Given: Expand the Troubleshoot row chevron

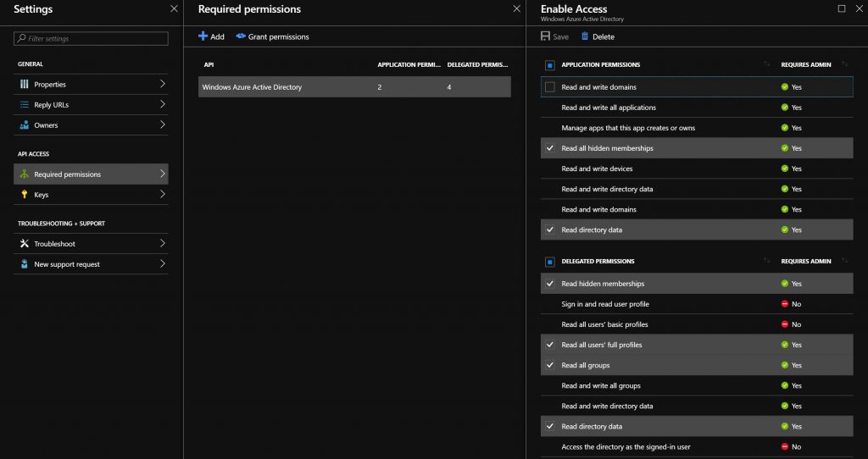Looking at the screenshot, I should point(162,243).
